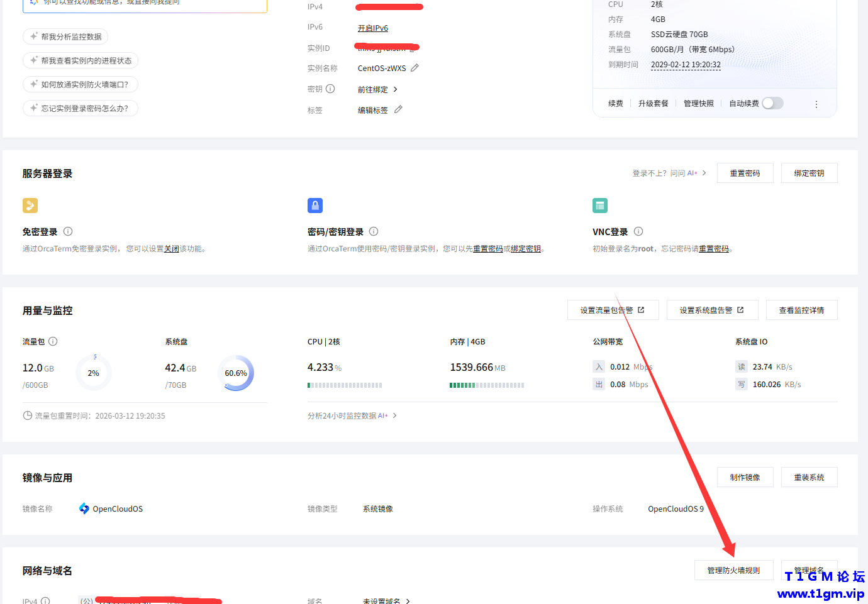
Task: Open 查看监控详情 monitoring details
Action: coord(801,310)
